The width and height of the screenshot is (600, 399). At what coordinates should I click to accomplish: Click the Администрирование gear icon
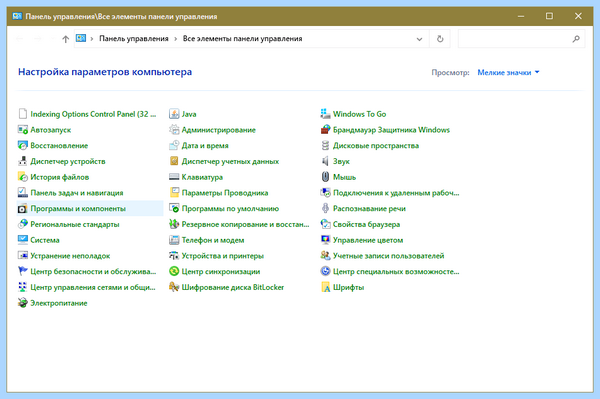click(174, 130)
